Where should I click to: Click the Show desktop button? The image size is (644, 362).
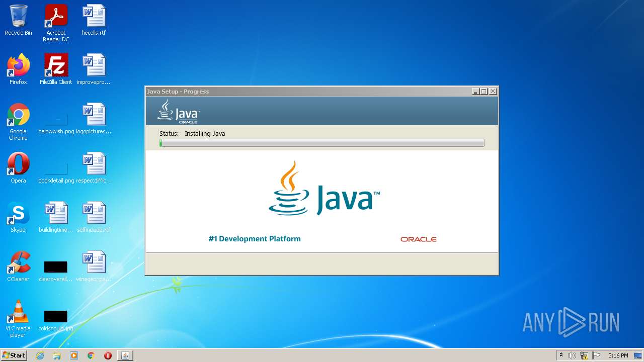coord(638,355)
